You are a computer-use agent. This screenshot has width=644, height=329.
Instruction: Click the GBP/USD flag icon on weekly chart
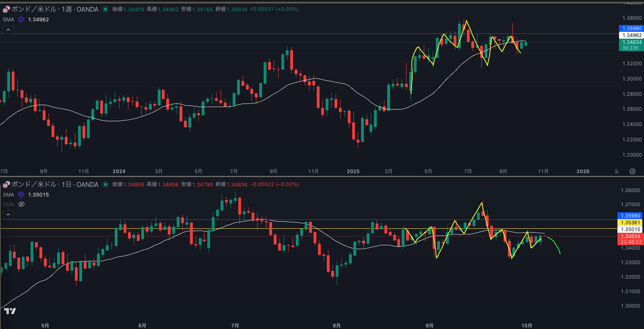click(6, 9)
